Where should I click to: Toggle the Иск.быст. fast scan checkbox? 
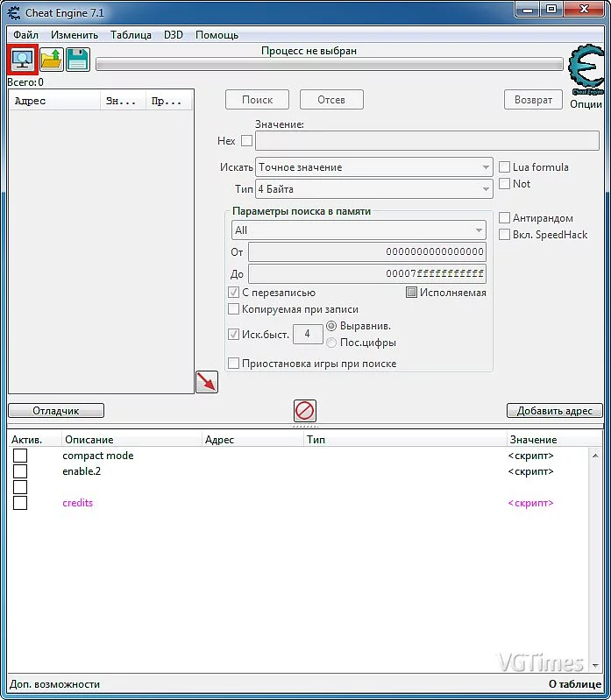tap(233, 334)
